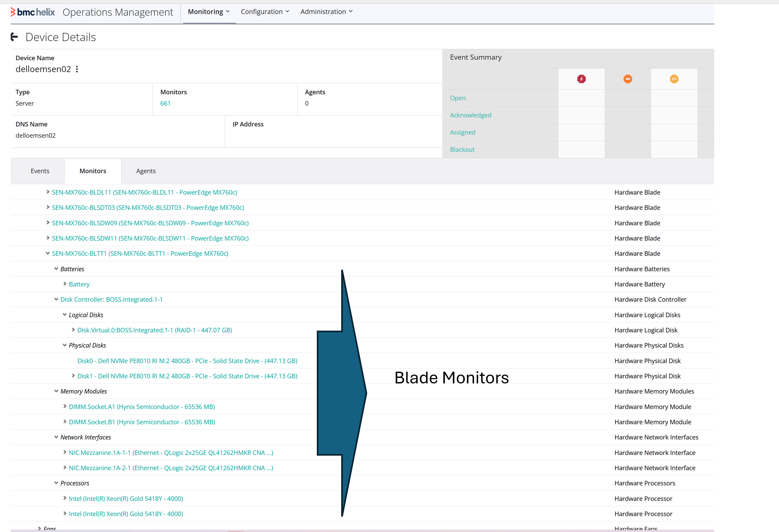Switch to the Events tab
This screenshot has height=532, width=779.
(40, 171)
